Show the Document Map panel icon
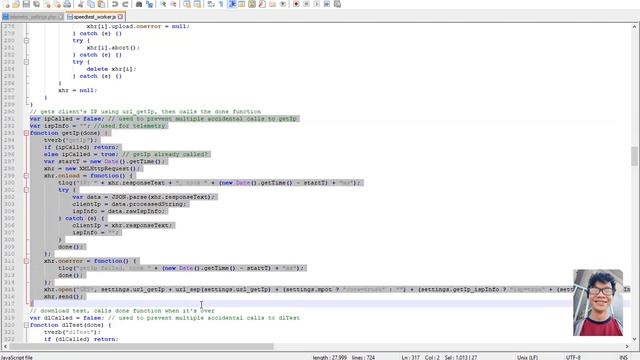 252,4
